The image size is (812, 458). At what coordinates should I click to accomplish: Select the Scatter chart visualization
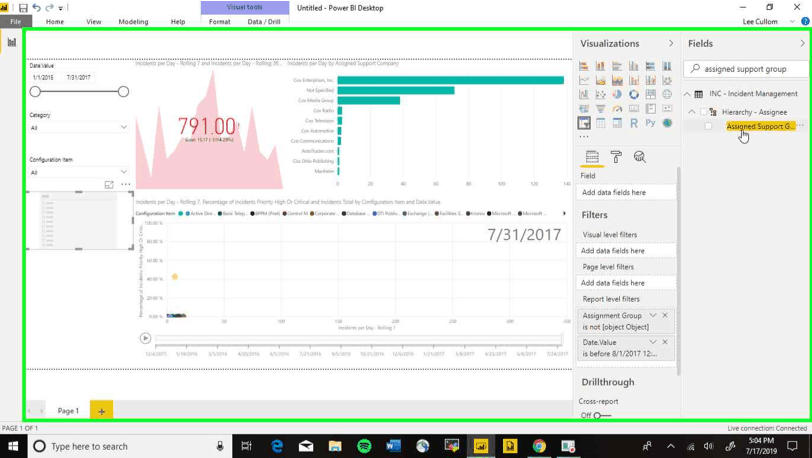click(600, 94)
